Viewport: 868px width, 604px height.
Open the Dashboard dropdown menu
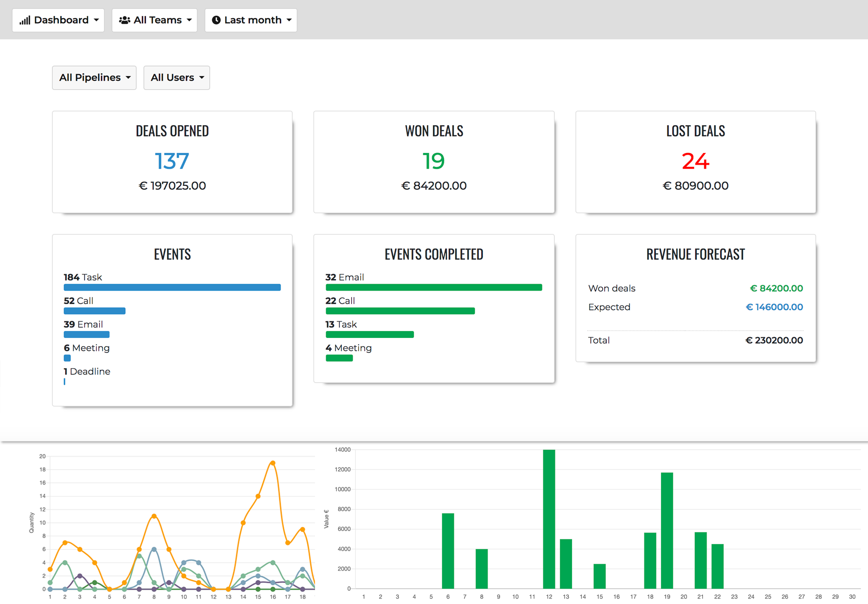pos(58,19)
